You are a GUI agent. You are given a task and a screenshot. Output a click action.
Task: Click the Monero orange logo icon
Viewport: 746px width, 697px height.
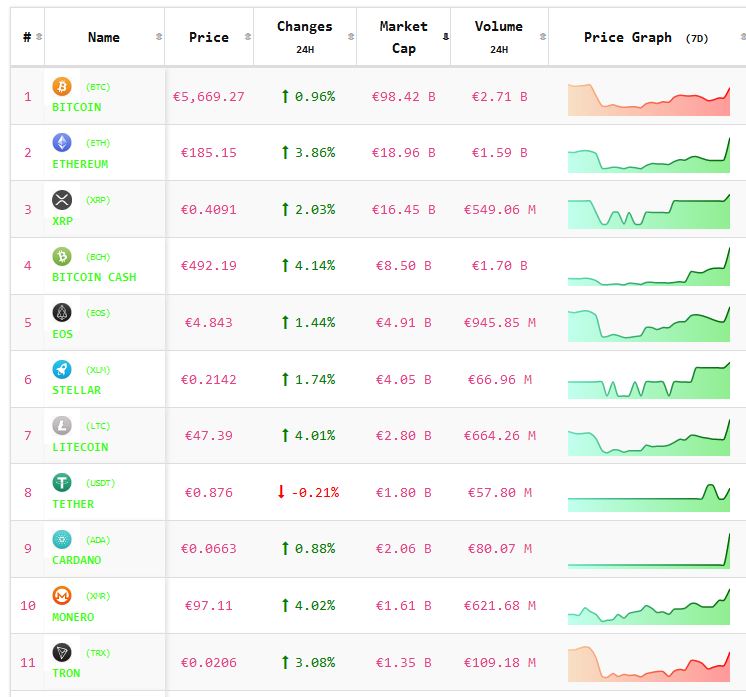[x=62, y=596]
